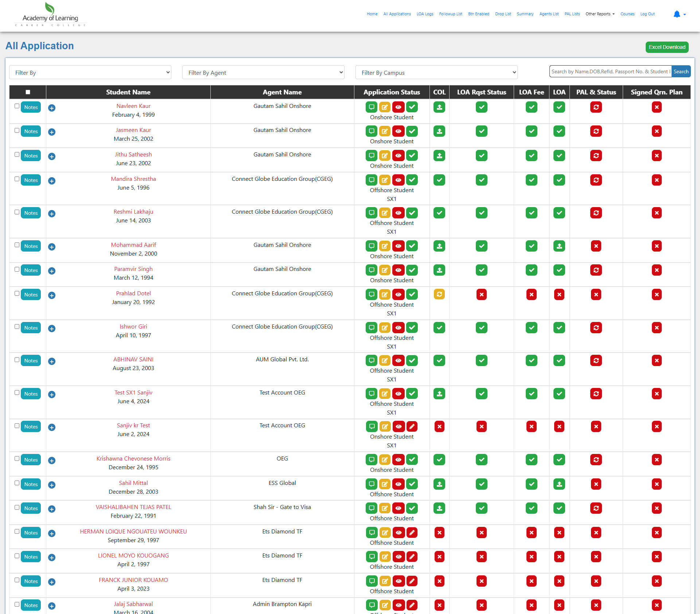The height and width of the screenshot is (614, 700).
Task: Click the green comment icon for Jasmeen Kaur
Action: 371,131
